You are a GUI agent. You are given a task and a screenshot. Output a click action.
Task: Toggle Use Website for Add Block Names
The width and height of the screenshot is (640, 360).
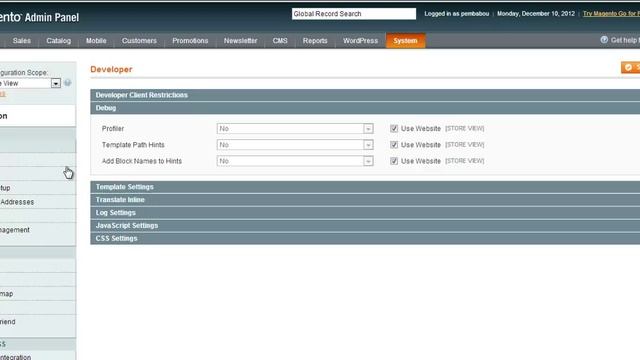394,161
